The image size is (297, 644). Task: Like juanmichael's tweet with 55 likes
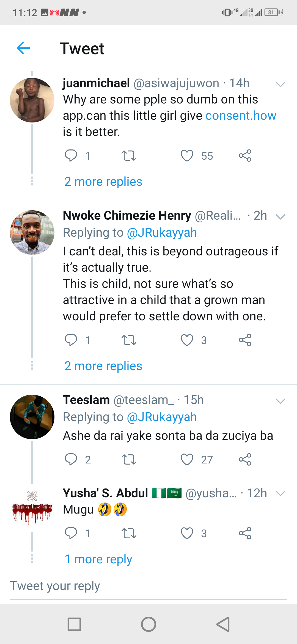[x=187, y=156]
